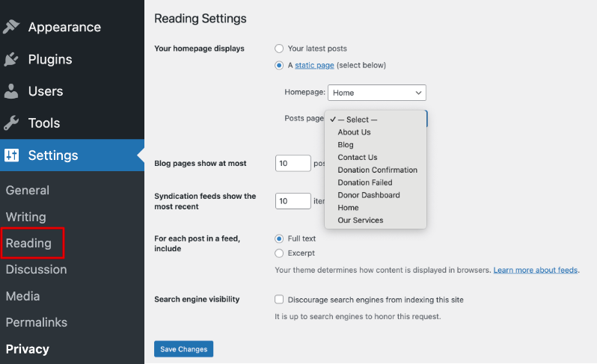597x364 pixels.
Task: Click the Tools wrench icon
Action: click(x=11, y=123)
